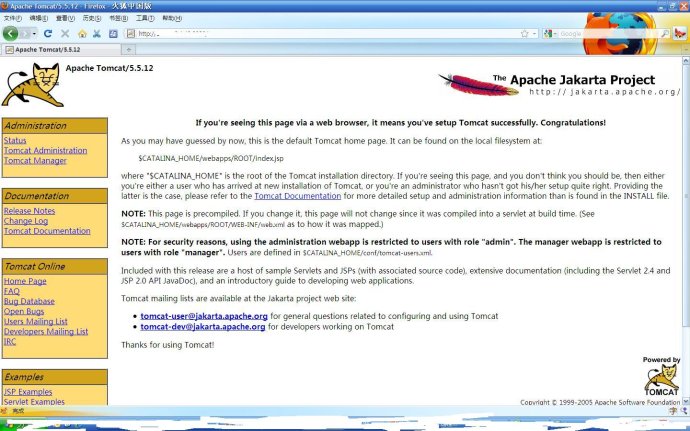Click the red fox icon after the search box
This screenshot has height=431, width=690.
point(680,33)
